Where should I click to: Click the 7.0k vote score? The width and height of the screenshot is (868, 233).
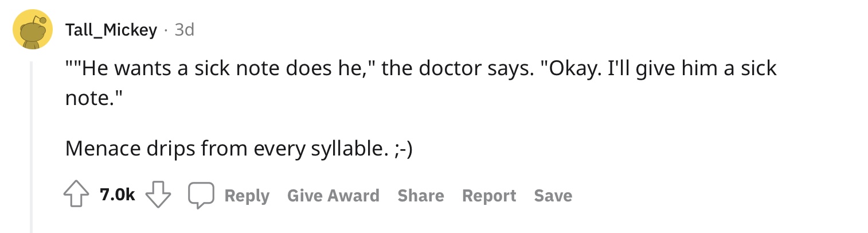117,196
